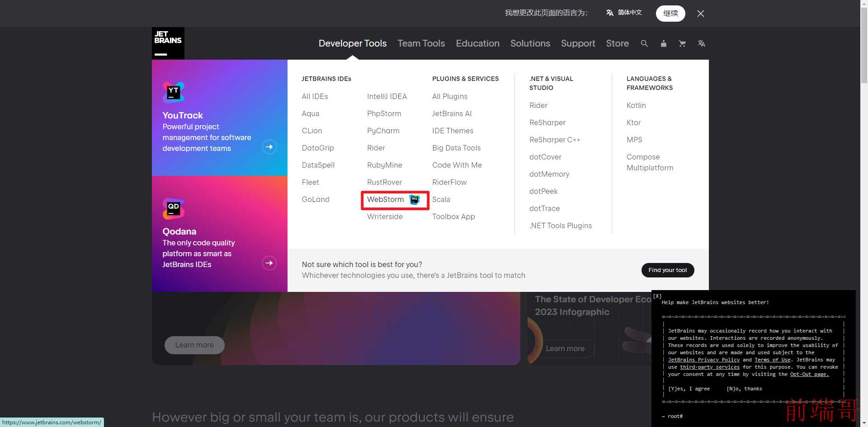Viewport: 868px width, 427px height.
Task: Open the dotCover link
Action: [x=545, y=157]
